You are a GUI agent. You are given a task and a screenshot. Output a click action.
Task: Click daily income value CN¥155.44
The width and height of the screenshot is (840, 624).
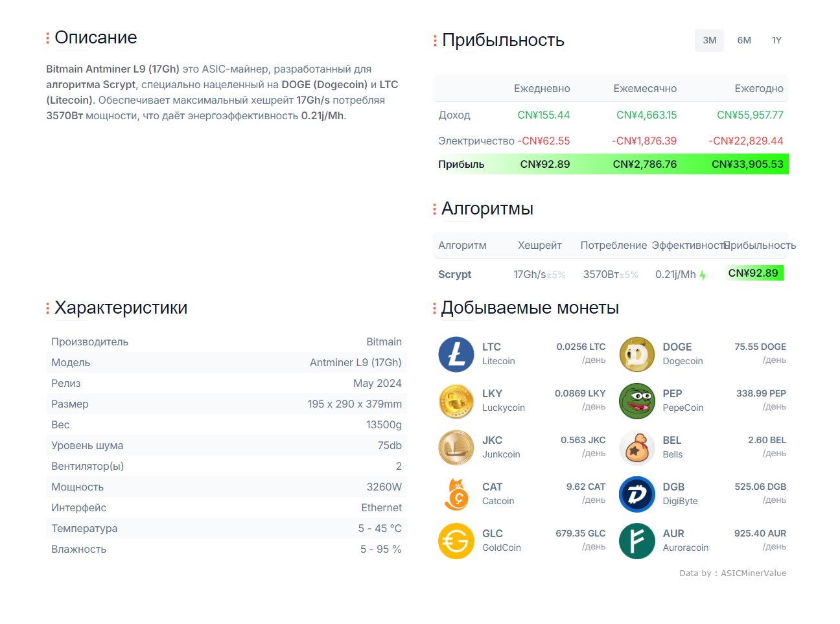pyautogui.click(x=543, y=115)
